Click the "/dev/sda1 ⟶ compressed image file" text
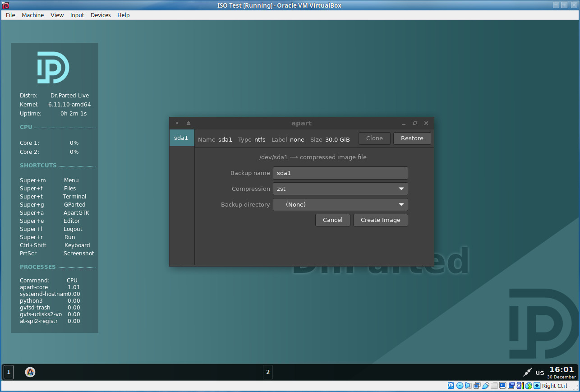 click(313, 157)
